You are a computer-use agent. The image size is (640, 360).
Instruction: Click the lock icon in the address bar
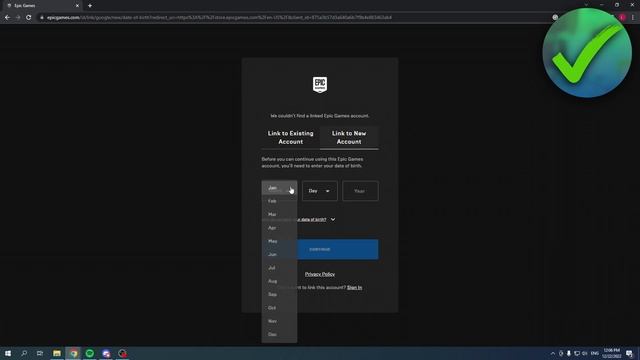pyautogui.click(x=42, y=18)
